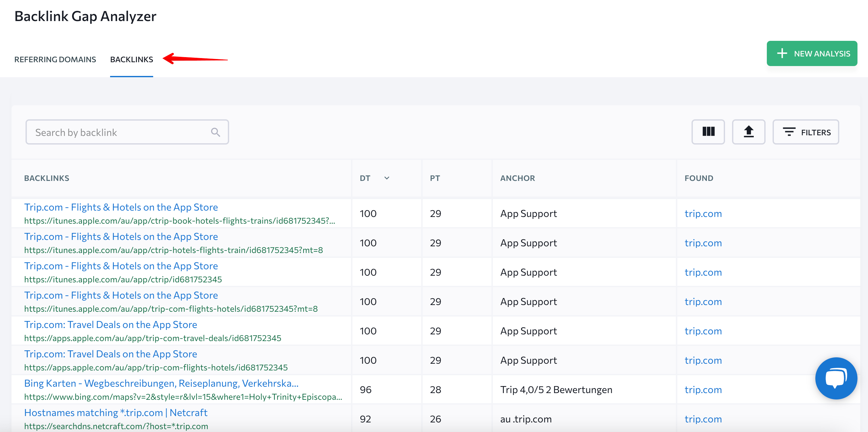Open trip.com in the Netcraft row
868x432 pixels.
pos(703,419)
